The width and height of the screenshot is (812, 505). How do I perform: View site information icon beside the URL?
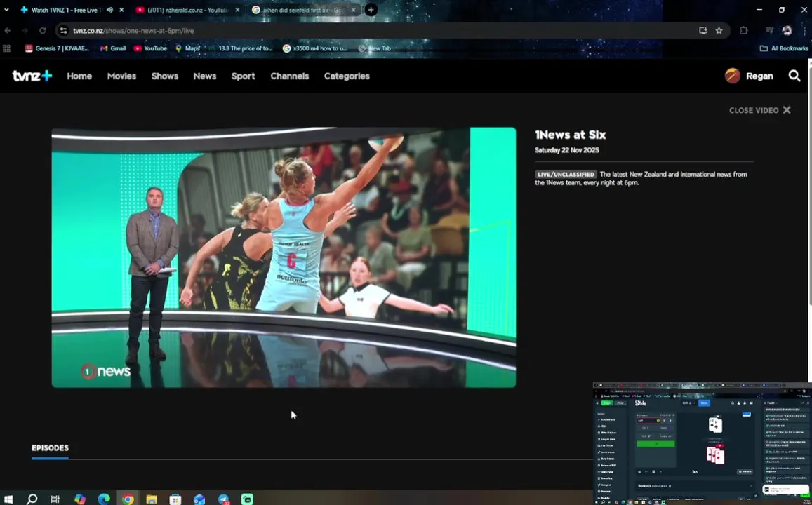pyautogui.click(x=63, y=31)
